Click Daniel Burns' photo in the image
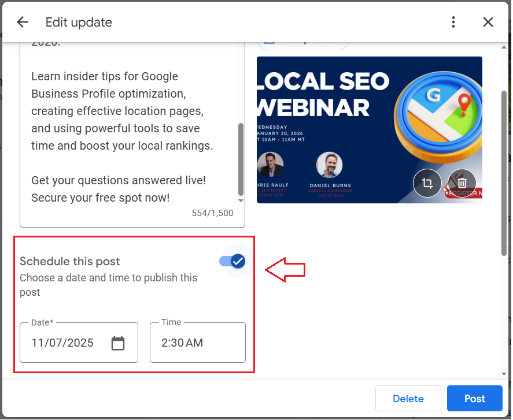 (x=329, y=165)
